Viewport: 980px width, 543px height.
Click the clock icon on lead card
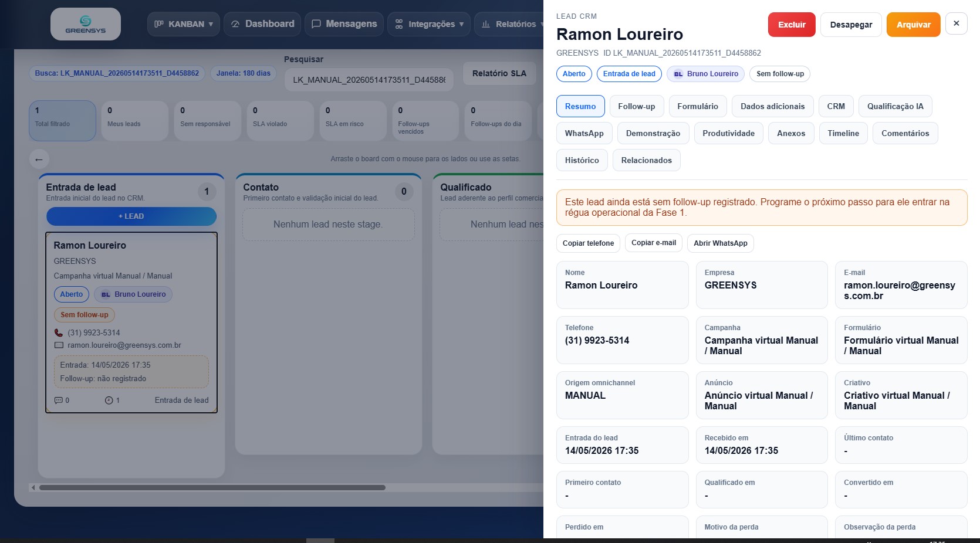(x=109, y=401)
